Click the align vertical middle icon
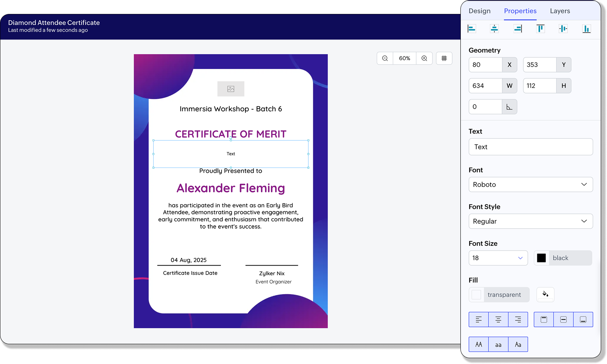The image size is (607, 364). (563, 29)
